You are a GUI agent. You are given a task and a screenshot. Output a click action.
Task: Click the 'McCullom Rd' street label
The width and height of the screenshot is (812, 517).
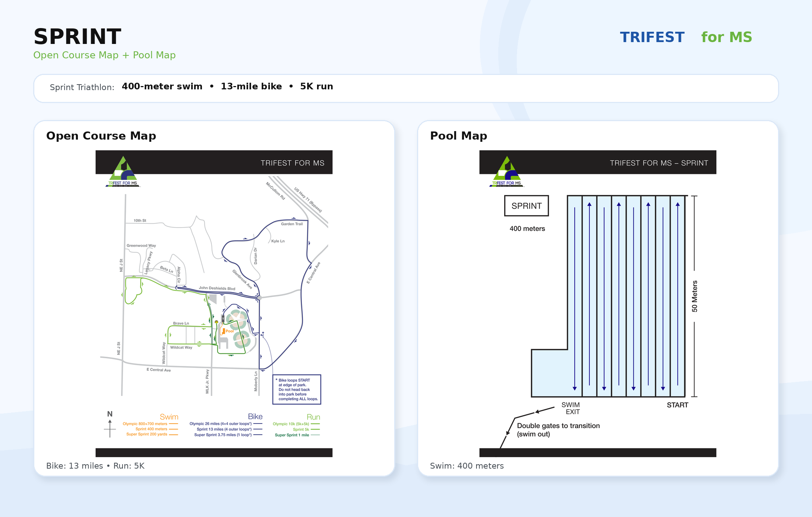[x=275, y=191]
